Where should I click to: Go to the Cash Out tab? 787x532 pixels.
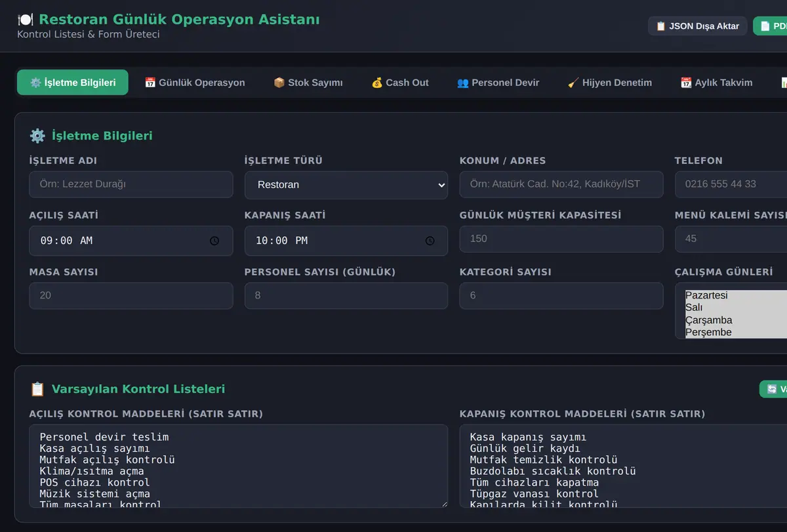(x=400, y=83)
